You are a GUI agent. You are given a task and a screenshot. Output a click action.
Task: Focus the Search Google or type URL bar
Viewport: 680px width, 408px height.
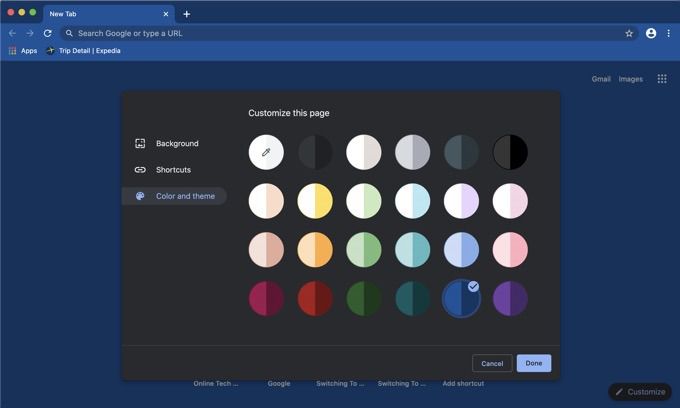(x=349, y=33)
